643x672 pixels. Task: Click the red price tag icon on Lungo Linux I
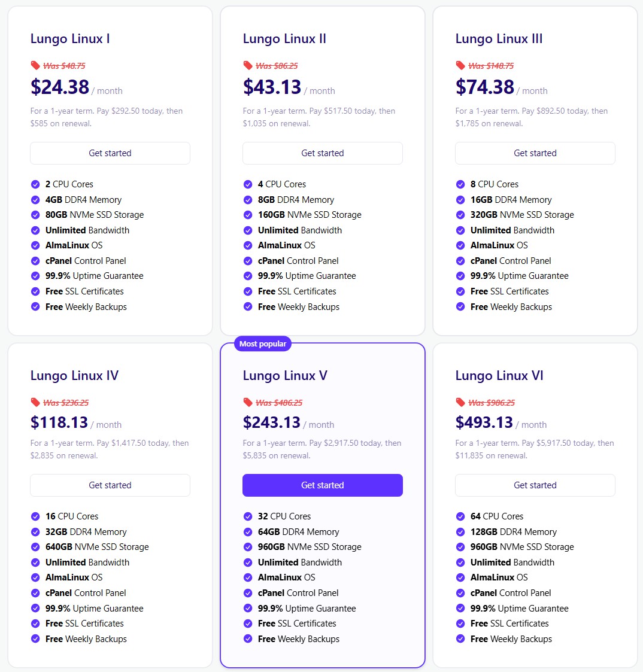(35, 65)
